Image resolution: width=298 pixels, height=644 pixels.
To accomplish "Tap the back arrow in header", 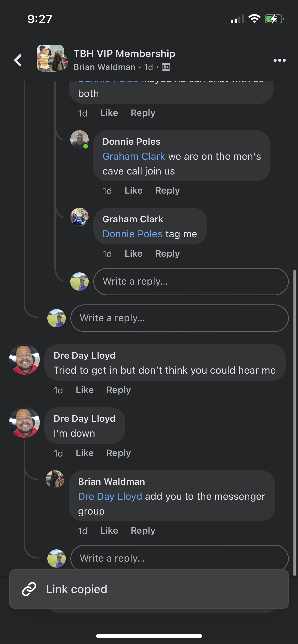I will (18, 60).
